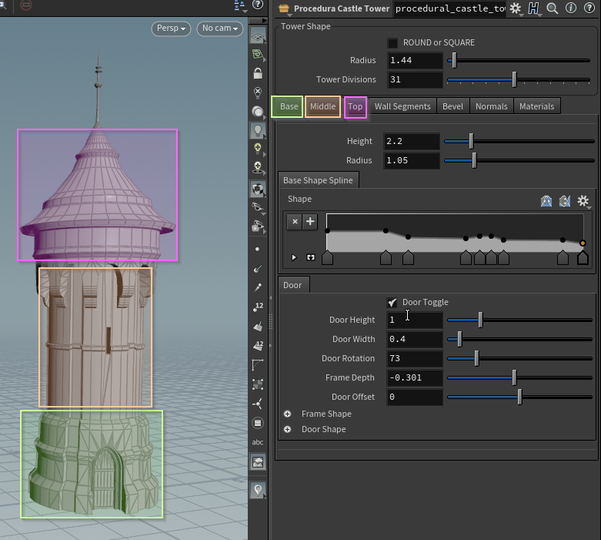
Task: Click the Tower Shape Radius field showing 1.44
Action: pyautogui.click(x=415, y=61)
